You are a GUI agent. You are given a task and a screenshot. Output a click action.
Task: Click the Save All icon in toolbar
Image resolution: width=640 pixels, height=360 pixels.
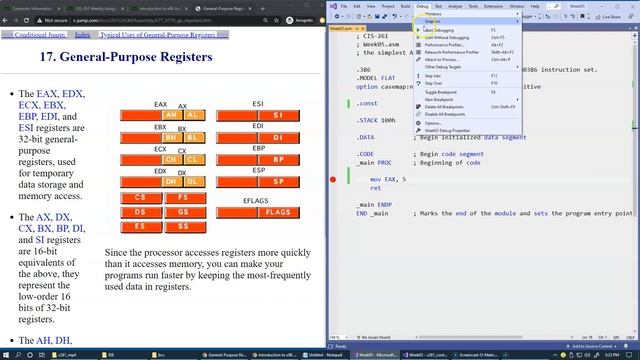click(384, 16)
